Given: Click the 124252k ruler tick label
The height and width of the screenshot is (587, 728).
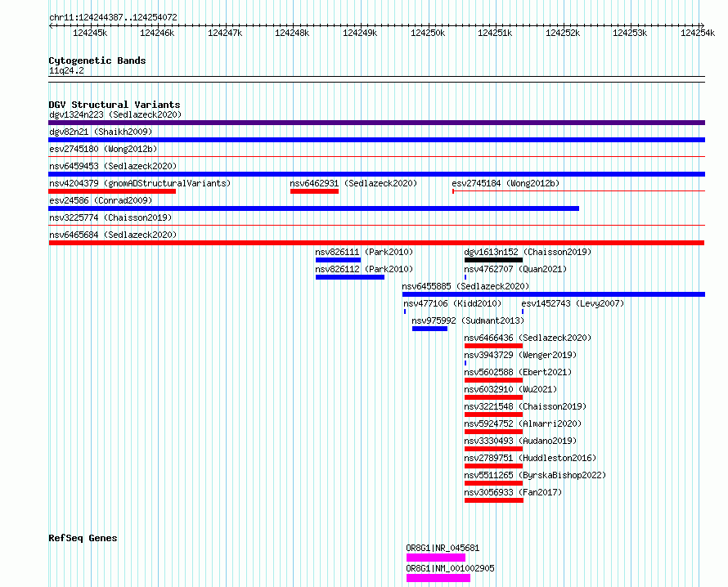Looking at the screenshot, I should click(563, 33).
